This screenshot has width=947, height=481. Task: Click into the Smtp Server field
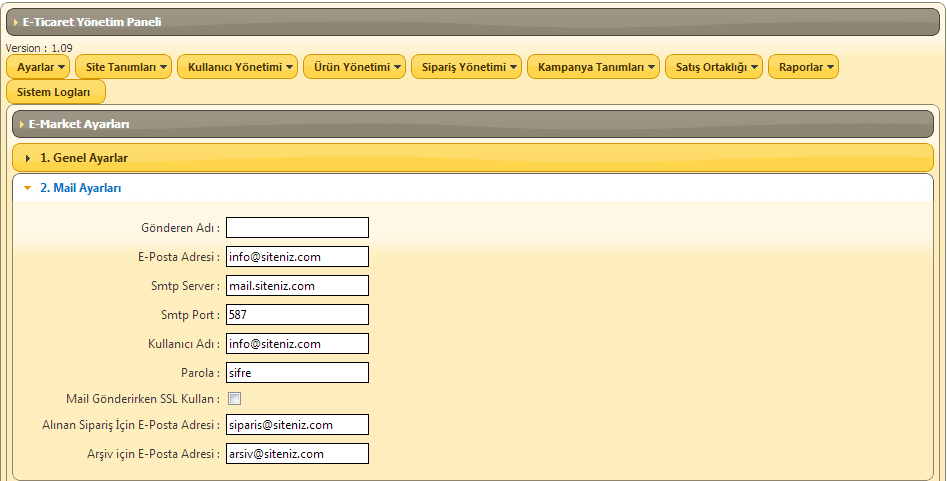pos(297,286)
